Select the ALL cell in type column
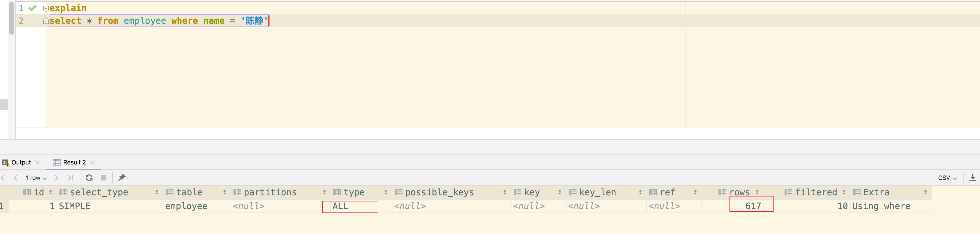Screen dimensions: 980x234 coord(350,207)
